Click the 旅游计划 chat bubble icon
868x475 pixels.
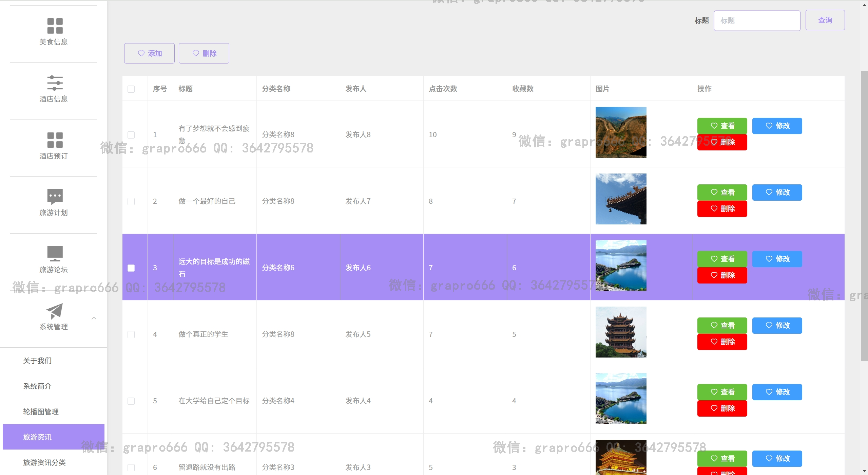coord(55,197)
